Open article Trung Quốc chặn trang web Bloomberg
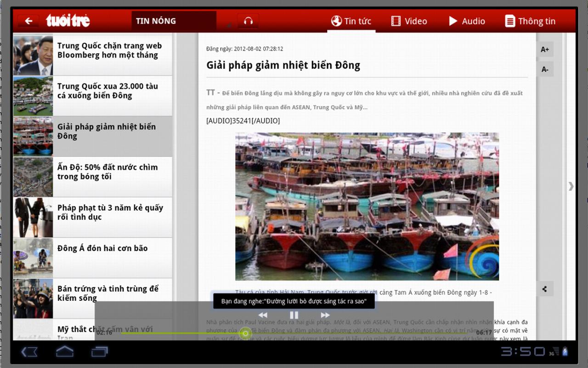 tap(92, 55)
